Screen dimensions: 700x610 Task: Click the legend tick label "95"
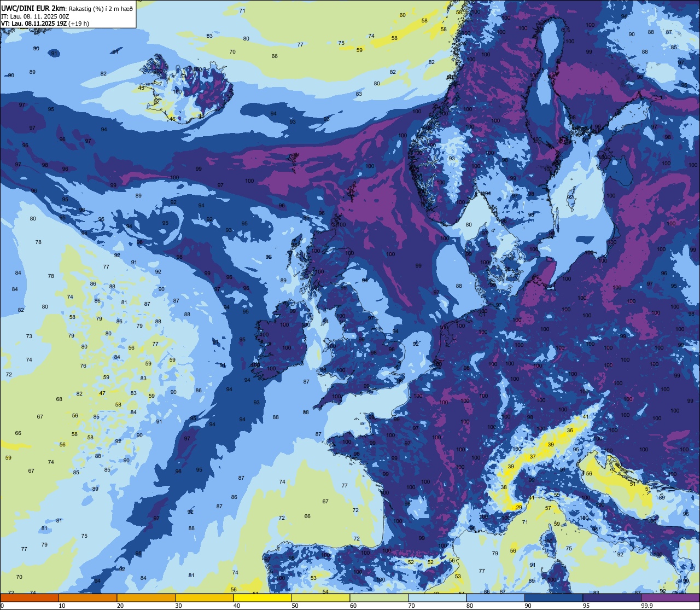coord(586,606)
